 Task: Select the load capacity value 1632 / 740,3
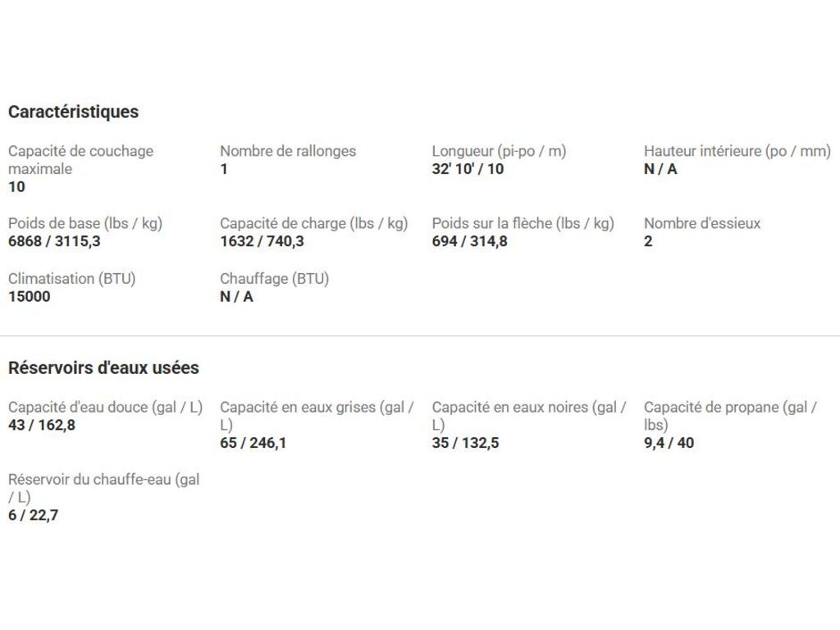tap(262, 241)
